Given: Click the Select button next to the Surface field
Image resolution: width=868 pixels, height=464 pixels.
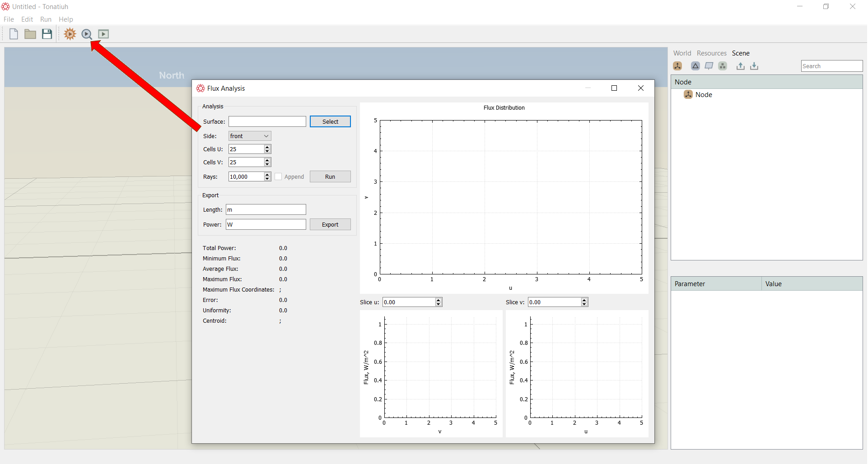Looking at the screenshot, I should pos(330,121).
